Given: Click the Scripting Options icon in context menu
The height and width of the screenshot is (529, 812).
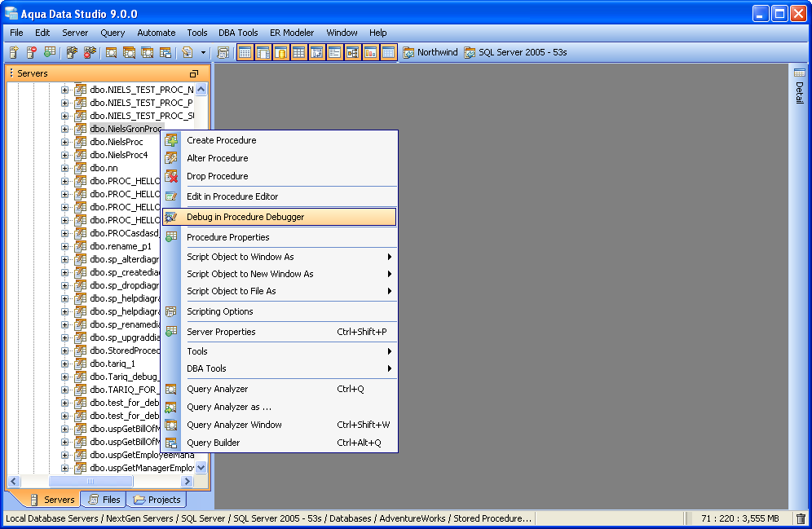Looking at the screenshot, I should click(x=171, y=311).
